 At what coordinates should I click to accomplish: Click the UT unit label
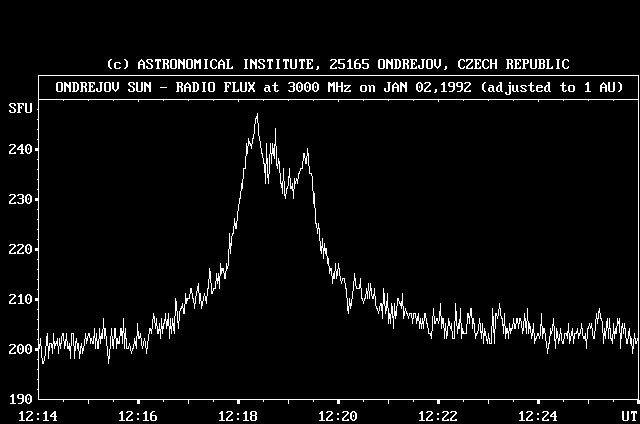(627, 414)
